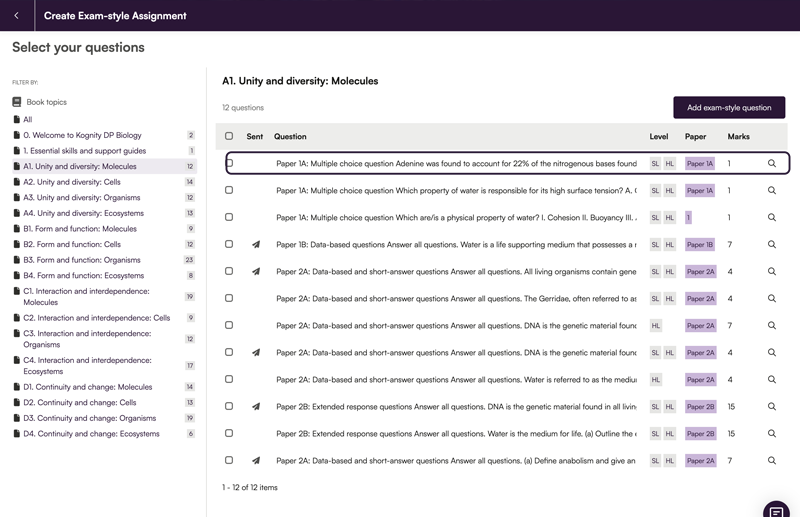Click Add exam-style question button
The height and width of the screenshot is (517, 800).
click(x=729, y=108)
